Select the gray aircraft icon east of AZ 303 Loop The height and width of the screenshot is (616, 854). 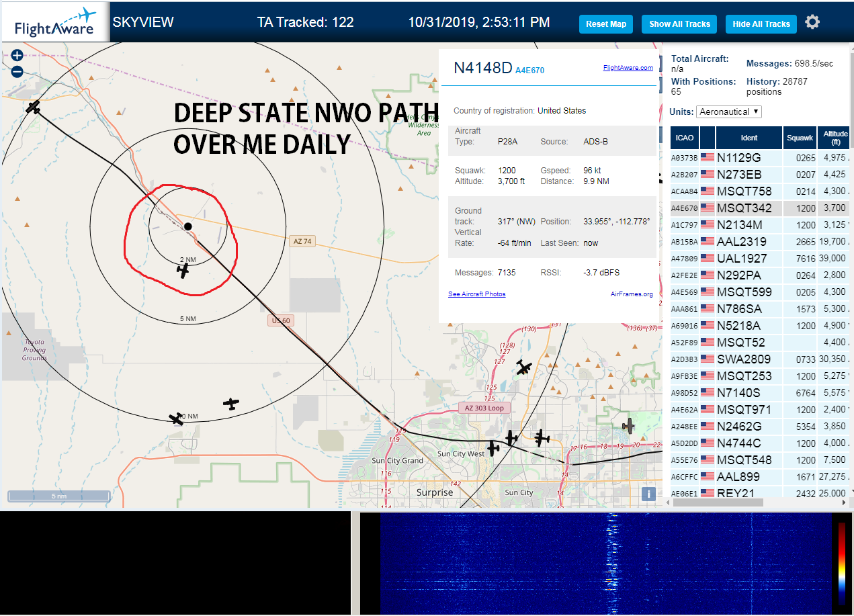pyautogui.click(x=628, y=425)
